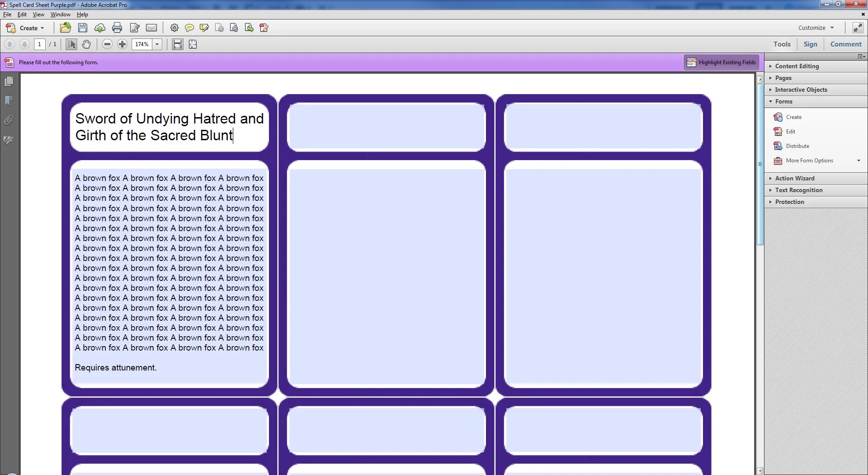Click the Open file folder icon

[x=66, y=28]
